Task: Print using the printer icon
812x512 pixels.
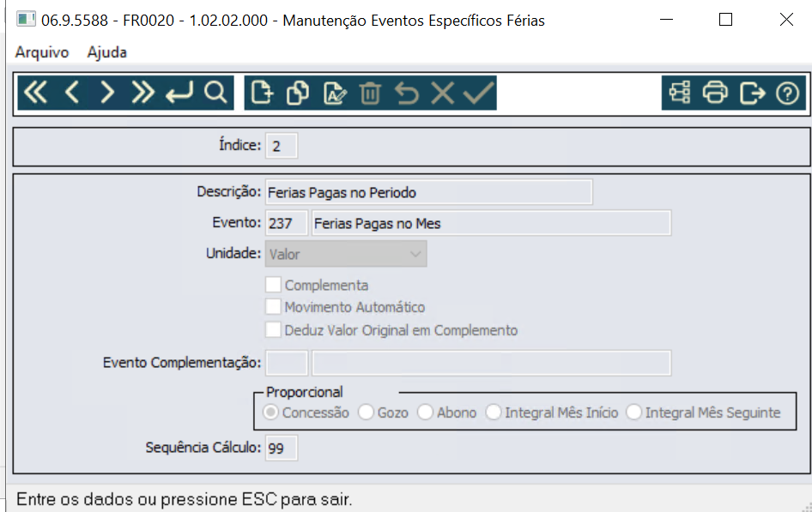Action: coord(715,93)
